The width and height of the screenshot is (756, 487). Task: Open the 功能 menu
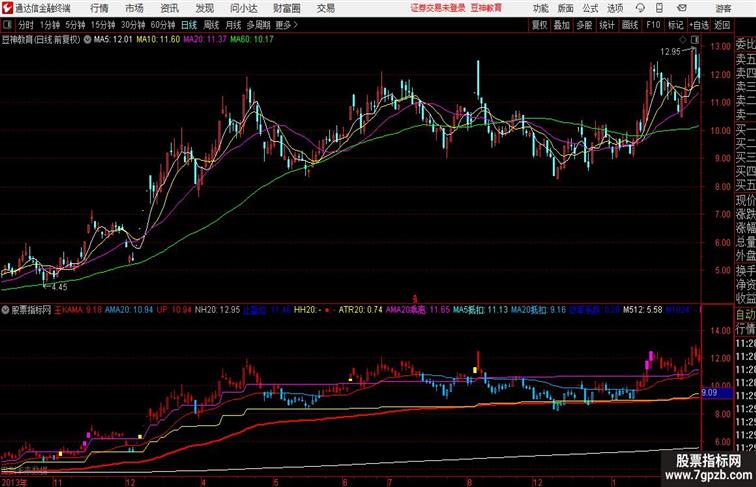[541, 8]
